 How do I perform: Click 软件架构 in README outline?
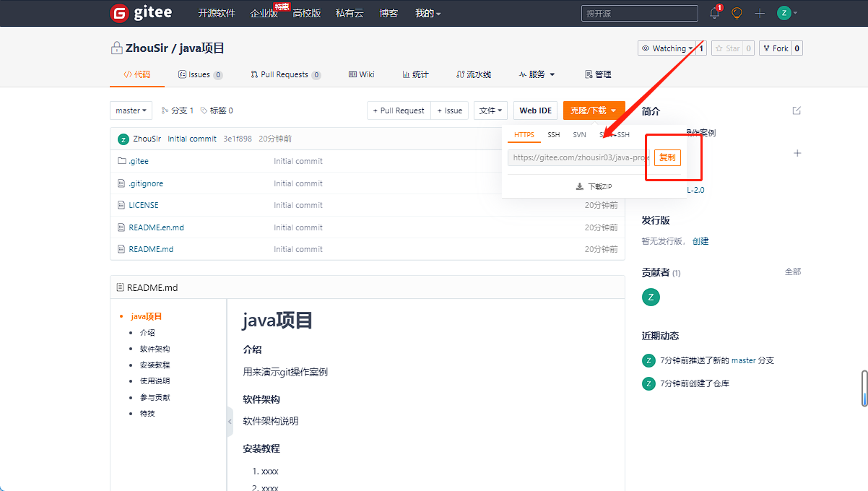(x=155, y=349)
